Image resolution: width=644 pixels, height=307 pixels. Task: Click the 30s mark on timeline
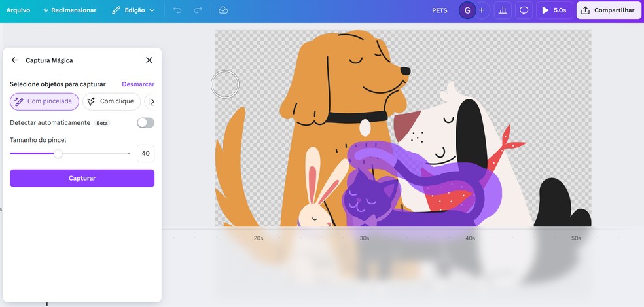[x=365, y=238]
